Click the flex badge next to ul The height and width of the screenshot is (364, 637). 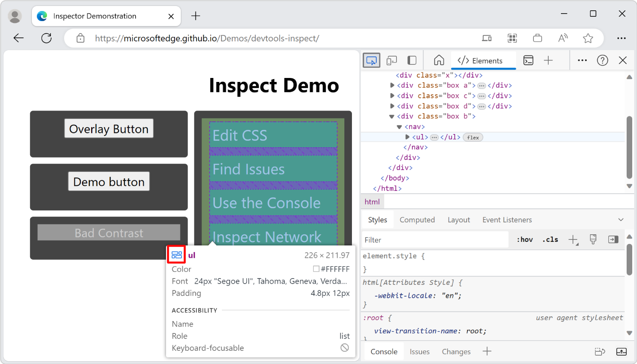(473, 137)
